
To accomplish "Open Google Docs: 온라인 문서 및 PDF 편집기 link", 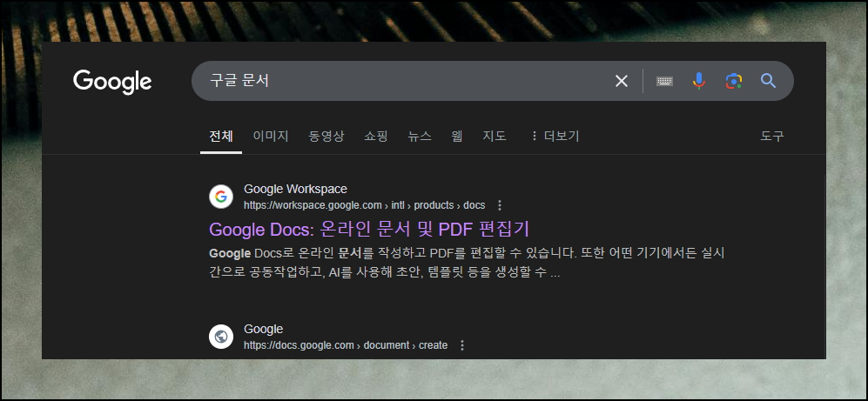I will 369,229.
